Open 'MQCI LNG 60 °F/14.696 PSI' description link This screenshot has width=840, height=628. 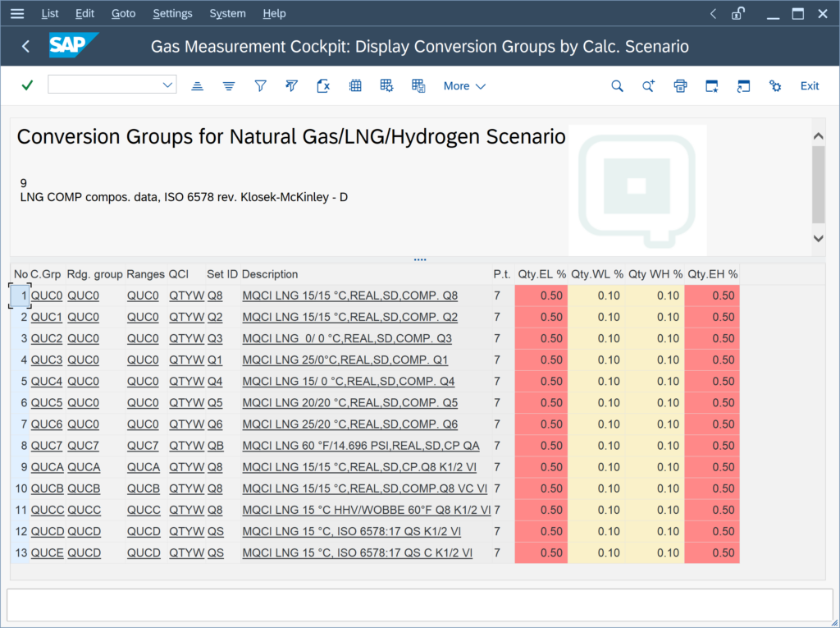point(361,446)
